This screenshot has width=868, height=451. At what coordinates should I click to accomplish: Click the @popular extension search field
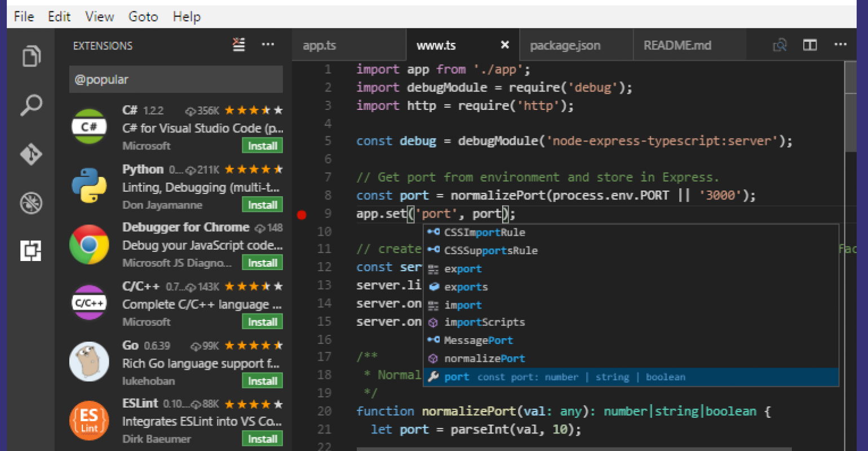click(176, 79)
